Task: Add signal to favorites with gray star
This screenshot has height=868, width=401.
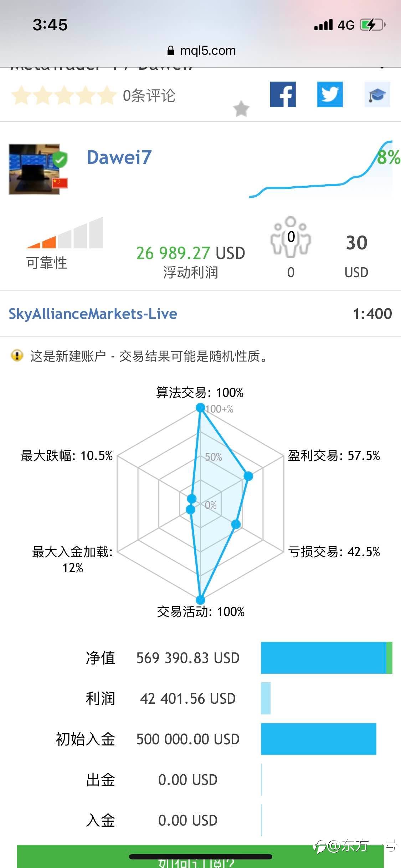Action: pos(241,109)
